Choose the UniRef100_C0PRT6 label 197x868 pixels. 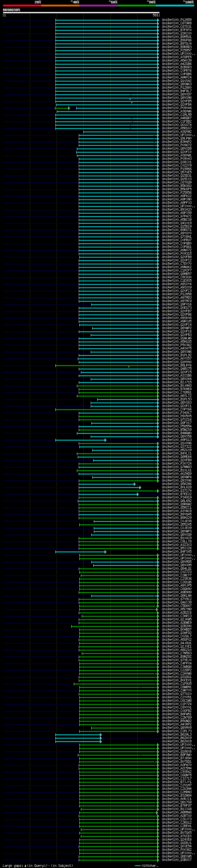177,71
